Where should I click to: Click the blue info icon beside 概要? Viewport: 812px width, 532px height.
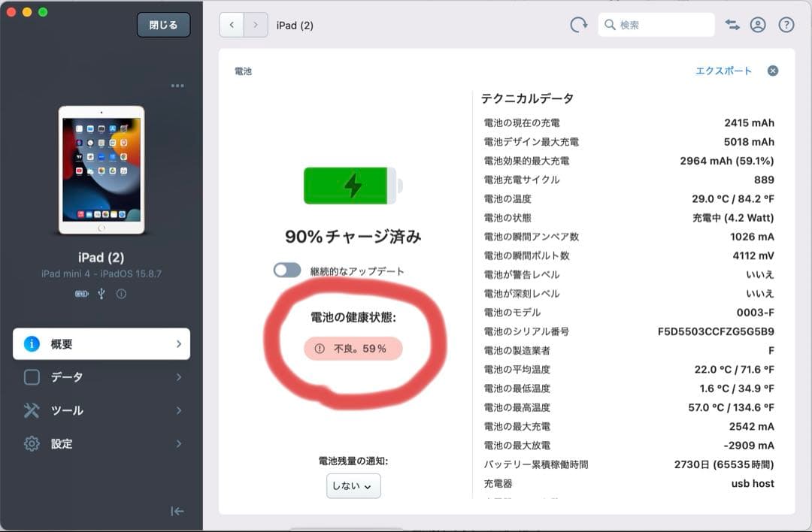(x=32, y=343)
